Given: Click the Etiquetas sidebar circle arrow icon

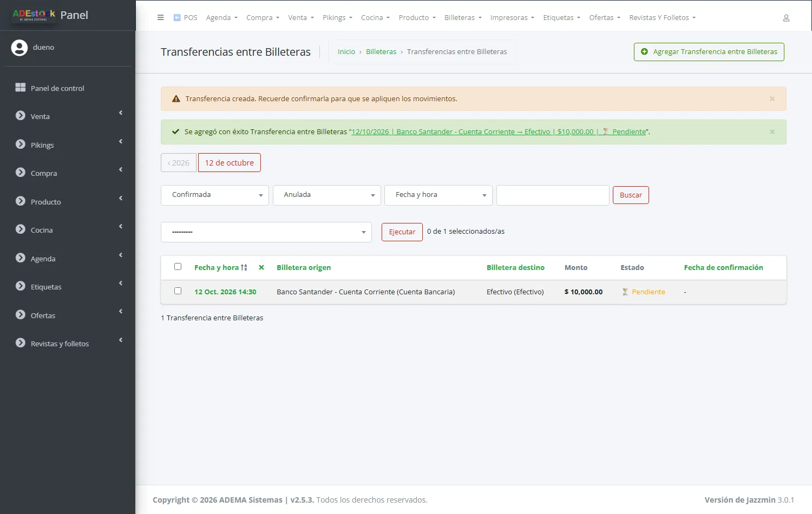Looking at the screenshot, I should tap(21, 286).
